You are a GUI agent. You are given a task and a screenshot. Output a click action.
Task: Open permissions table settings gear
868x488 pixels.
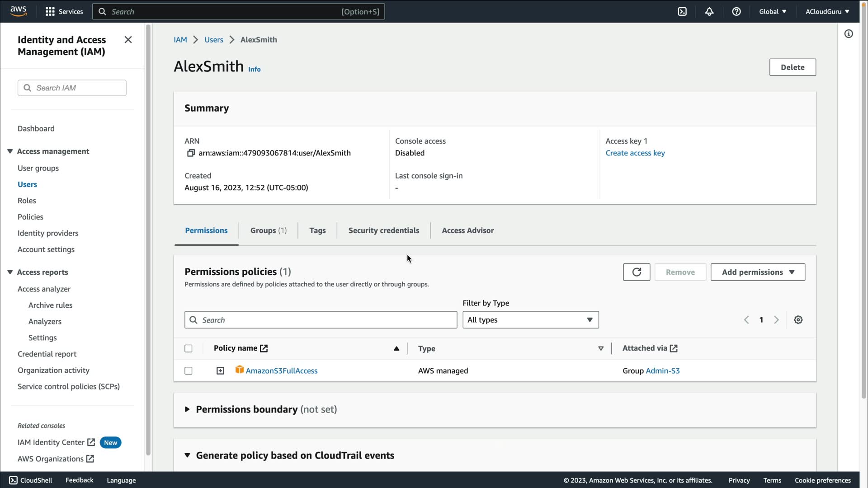pos(798,320)
